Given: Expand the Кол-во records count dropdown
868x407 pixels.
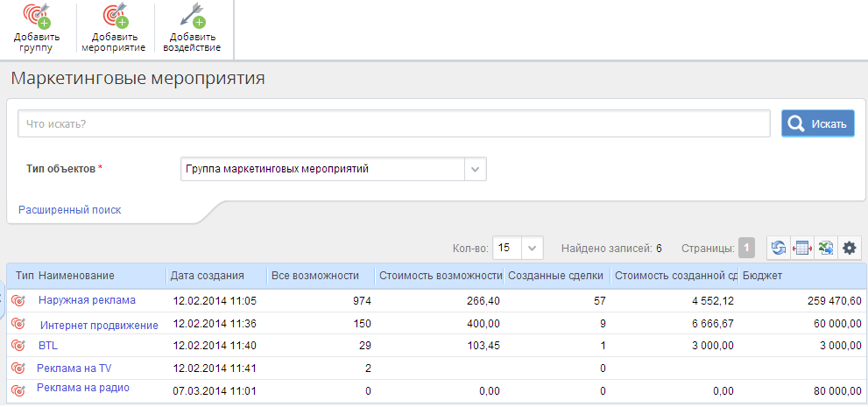Looking at the screenshot, I should (532, 249).
